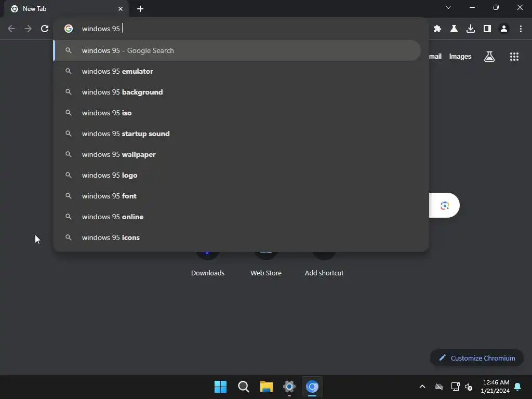The width and height of the screenshot is (532, 399).
Task: Open the Images link
Action: pos(460,57)
